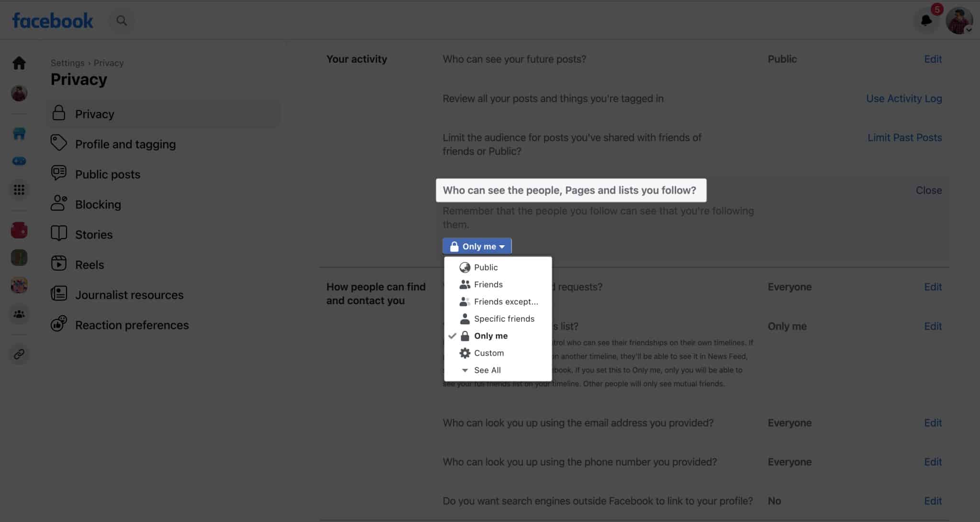The width and height of the screenshot is (980, 522).
Task: Open the Privacy settings section
Action: tap(94, 114)
